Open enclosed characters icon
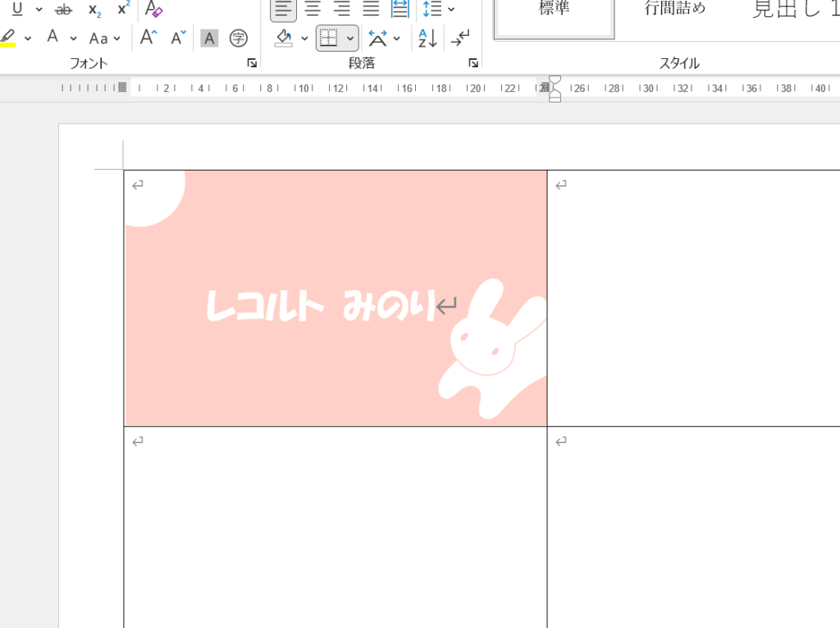 (x=239, y=38)
